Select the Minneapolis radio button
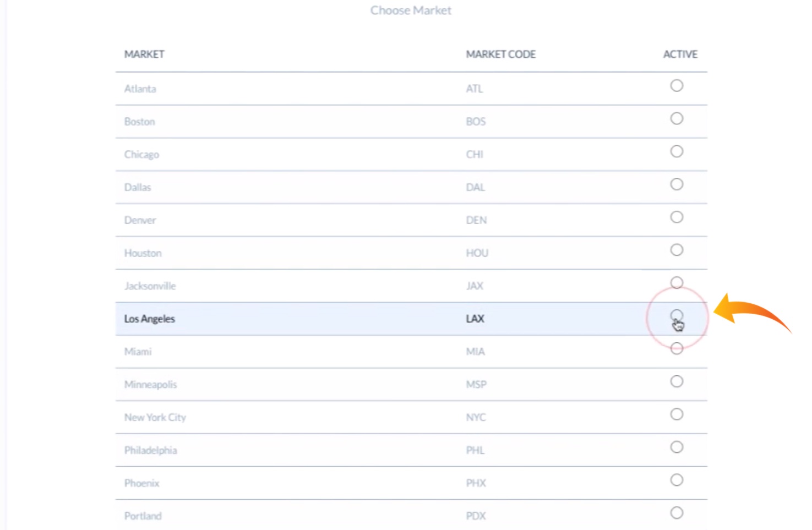Screen dimensions: 812x530 [677, 381]
